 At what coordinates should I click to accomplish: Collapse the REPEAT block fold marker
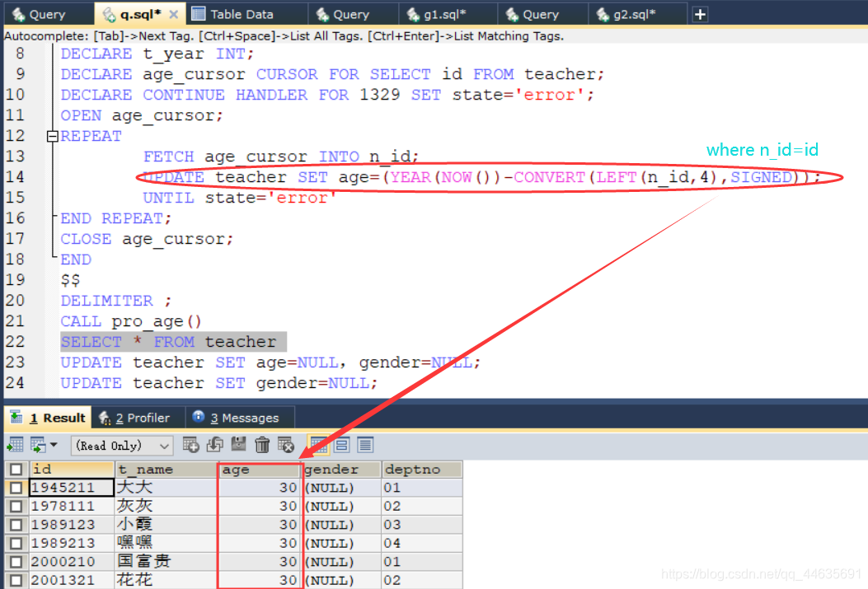[x=53, y=136]
